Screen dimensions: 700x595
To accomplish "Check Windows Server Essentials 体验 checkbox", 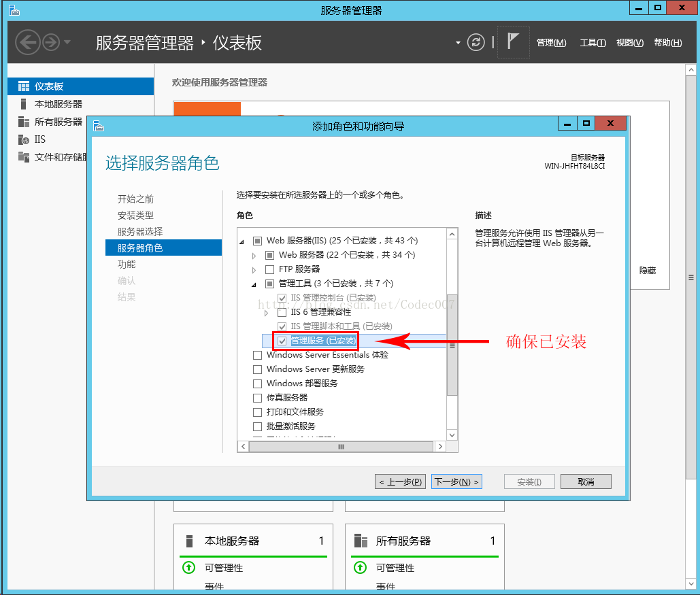I will point(257,356).
